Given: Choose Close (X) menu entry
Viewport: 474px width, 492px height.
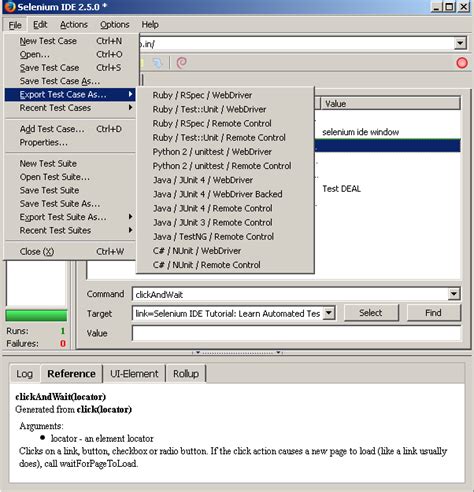Looking at the screenshot, I should click(x=70, y=252).
